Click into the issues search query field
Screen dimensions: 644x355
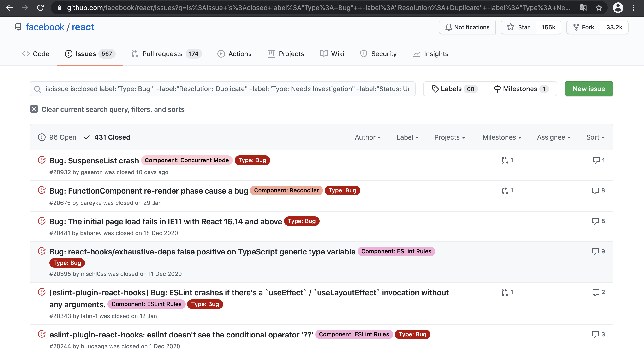point(225,89)
